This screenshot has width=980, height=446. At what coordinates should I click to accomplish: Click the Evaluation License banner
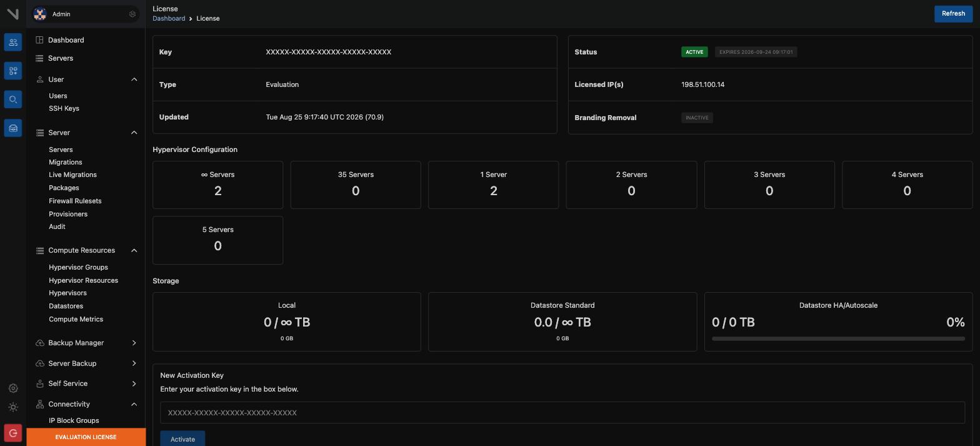pyautogui.click(x=86, y=437)
